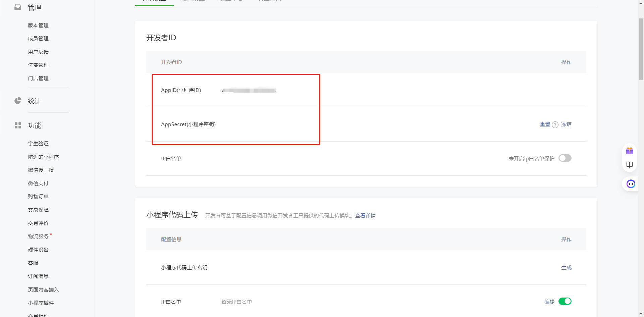Open 物流服务 with the red dot
Screen dimensions: 644x317
click(x=38, y=236)
